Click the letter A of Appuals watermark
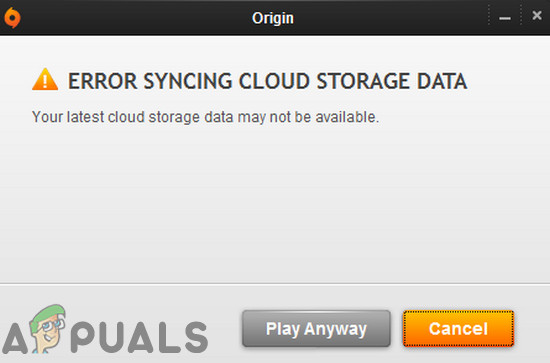 tap(15, 337)
